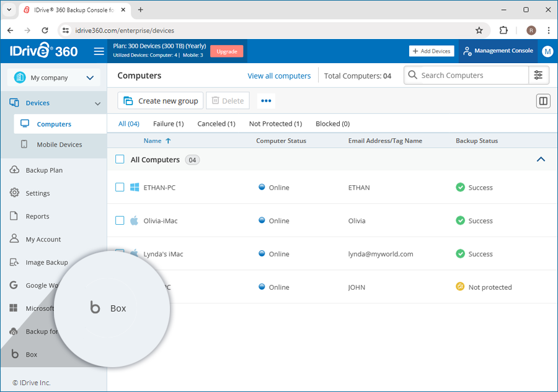The height and width of the screenshot is (392, 558).
Task: Open Box in the sidebar
Action: [x=32, y=354]
